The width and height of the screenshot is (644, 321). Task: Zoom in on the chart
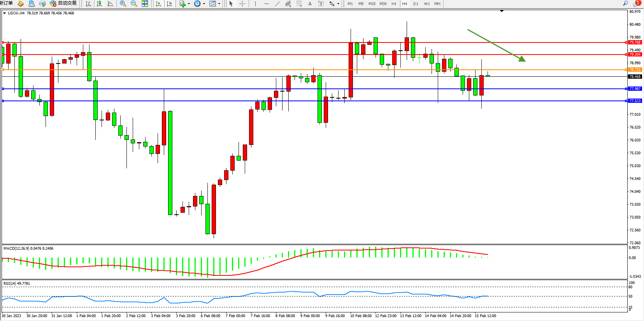click(123, 4)
